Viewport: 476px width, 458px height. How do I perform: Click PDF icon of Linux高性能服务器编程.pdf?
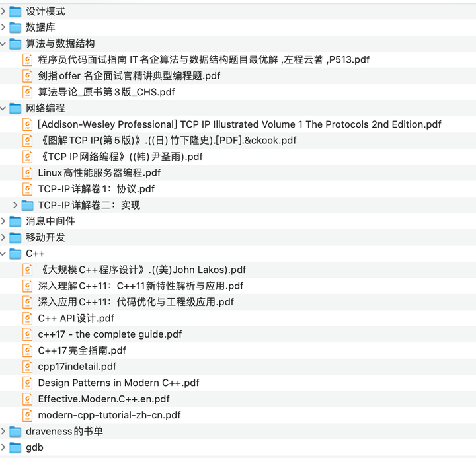click(x=27, y=173)
